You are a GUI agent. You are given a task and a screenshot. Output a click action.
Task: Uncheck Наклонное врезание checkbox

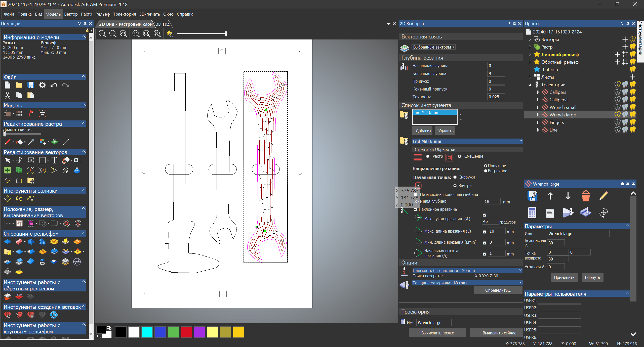(x=415, y=209)
